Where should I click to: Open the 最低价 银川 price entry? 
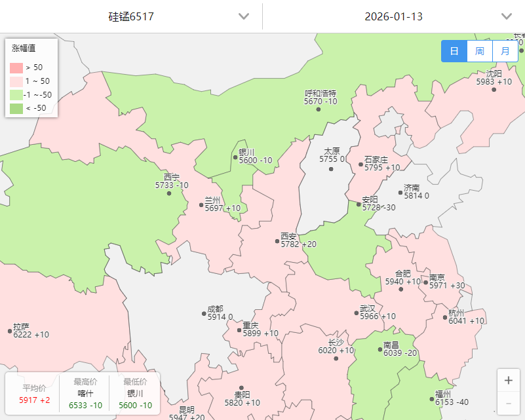click(x=135, y=393)
